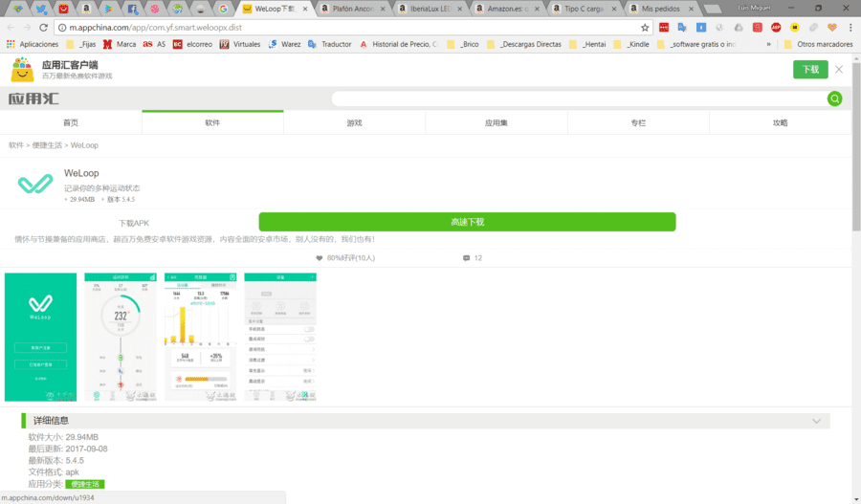
Task: Click the green search magnifier button
Action: pyautogui.click(x=834, y=99)
